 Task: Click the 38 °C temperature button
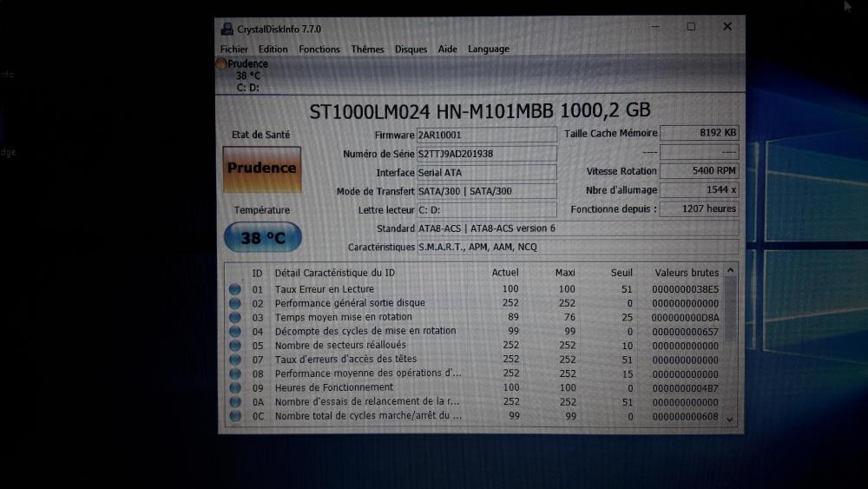coord(262,238)
